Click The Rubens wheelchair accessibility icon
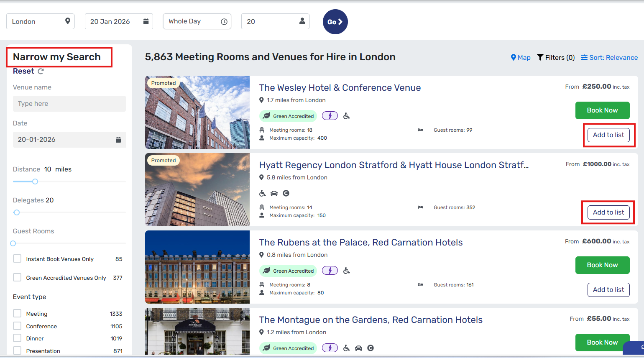 (x=347, y=271)
